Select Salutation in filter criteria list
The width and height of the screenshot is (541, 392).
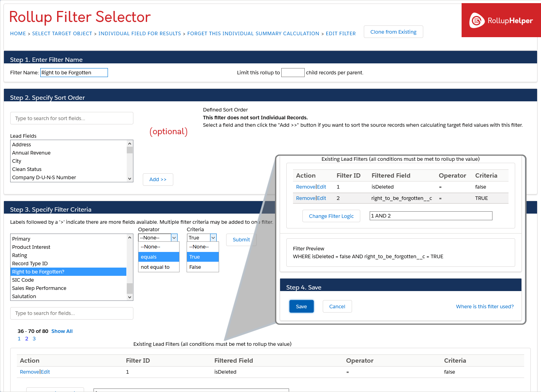coord(69,297)
